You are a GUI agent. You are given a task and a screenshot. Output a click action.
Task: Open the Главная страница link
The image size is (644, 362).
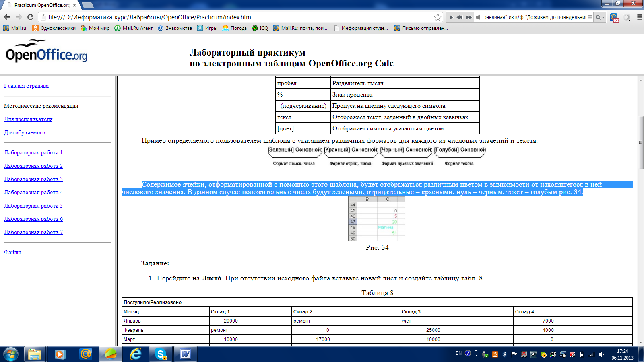(x=26, y=86)
